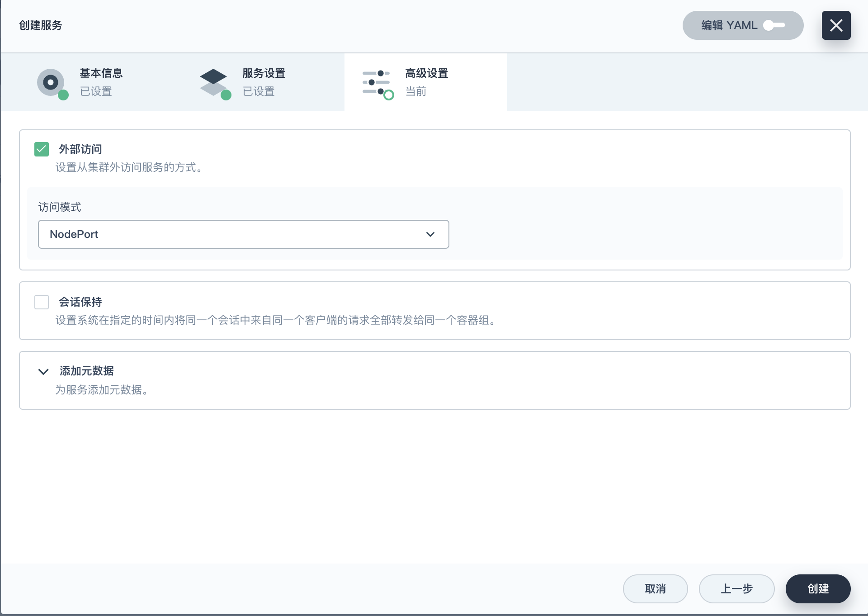The width and height of the screenshot is (868, 616).
Task: Click the 高级设置 sliders step icon
Action: [376, 82]
